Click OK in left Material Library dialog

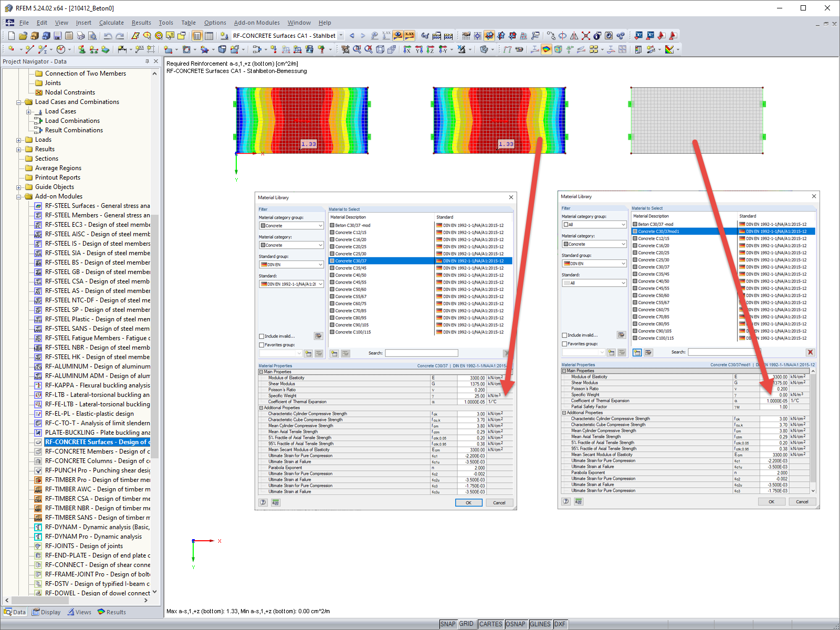[x=469, y=502]
